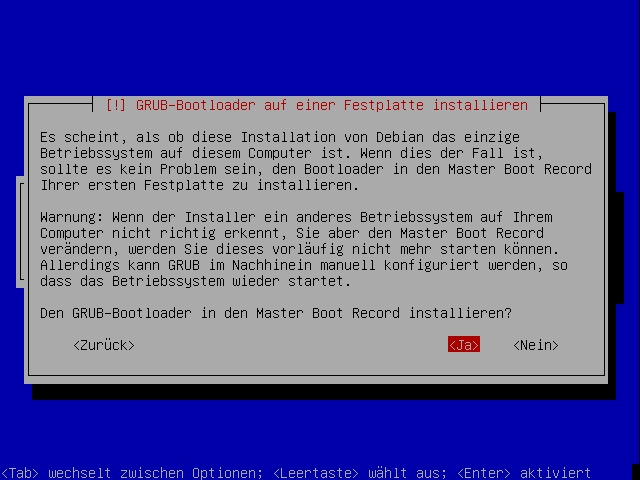Click the word Festplatte in dialog title
Viewport: 640px width, 480px height.
(384, 105)
